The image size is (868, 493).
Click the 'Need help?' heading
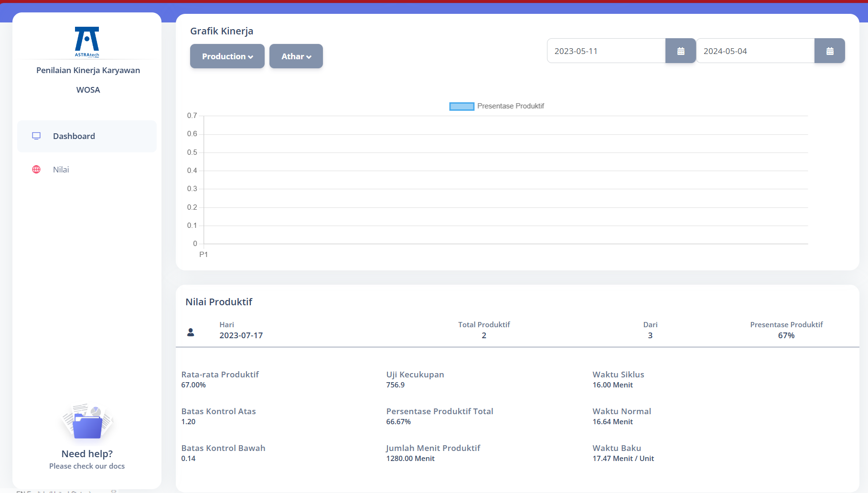[87, 454]
